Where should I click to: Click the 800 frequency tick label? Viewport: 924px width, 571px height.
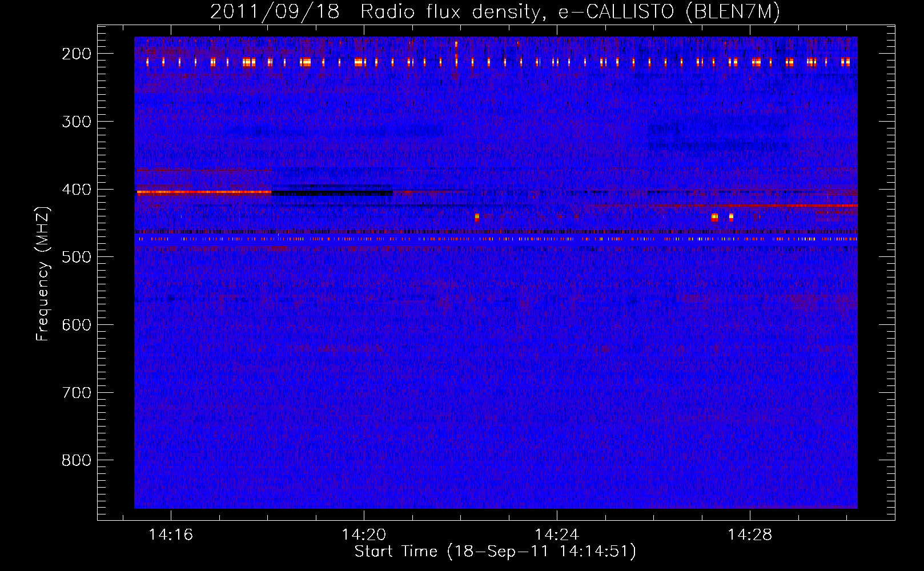tap(77, 461)
